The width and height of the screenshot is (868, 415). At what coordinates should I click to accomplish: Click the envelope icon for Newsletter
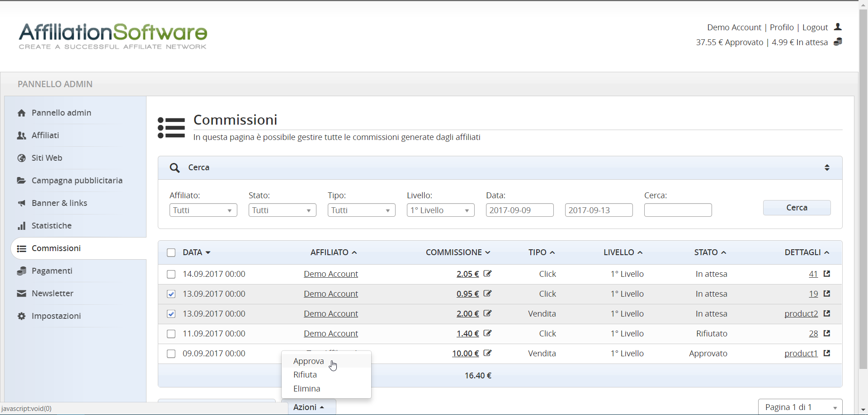pos(21,294)
